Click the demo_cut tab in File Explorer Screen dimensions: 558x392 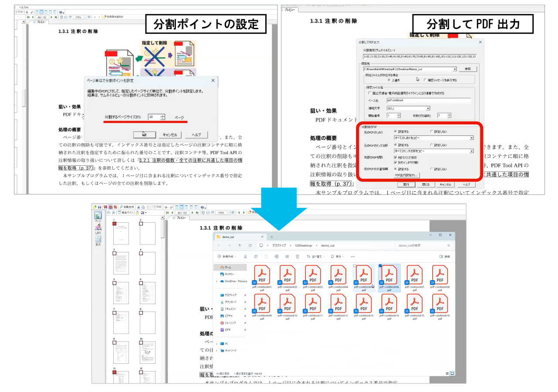[235, 237]
